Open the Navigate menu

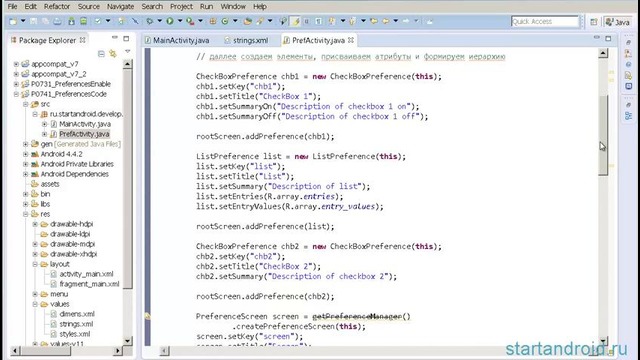coord(120,7)
